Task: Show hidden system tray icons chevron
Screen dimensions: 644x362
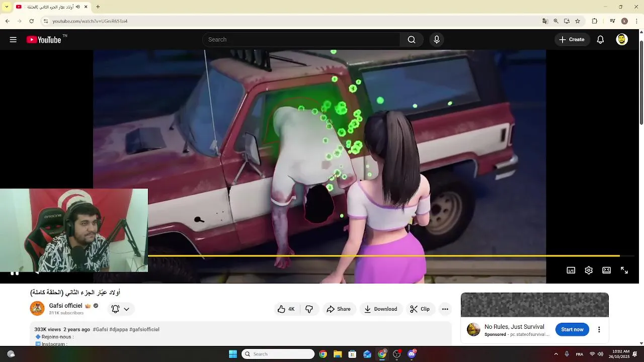Action: click(556, 354)
